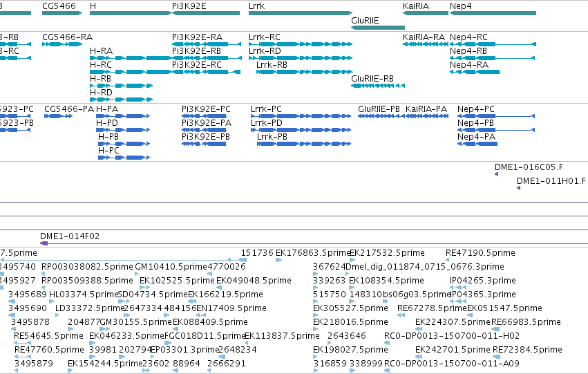Select protein H-PC
This screenshot has height=374, width=588.
pyautogui.click(x=124, y=158)
